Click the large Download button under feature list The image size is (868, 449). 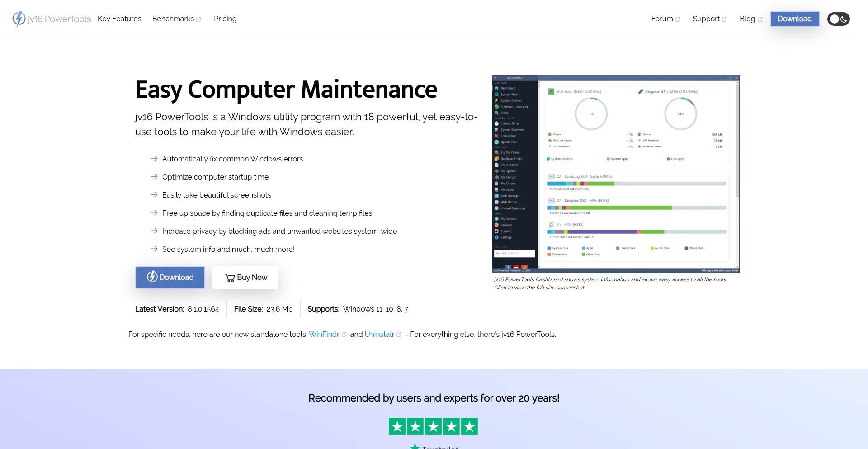click(170, 278)
